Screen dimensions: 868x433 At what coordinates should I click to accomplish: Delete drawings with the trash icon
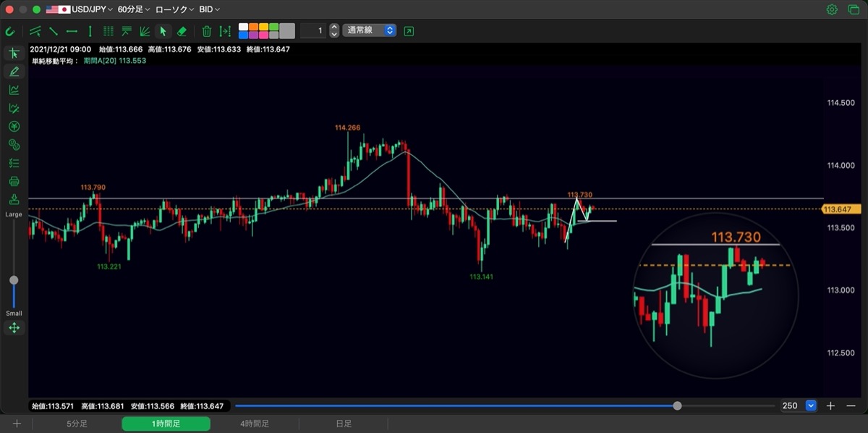(x=207, y=31)
